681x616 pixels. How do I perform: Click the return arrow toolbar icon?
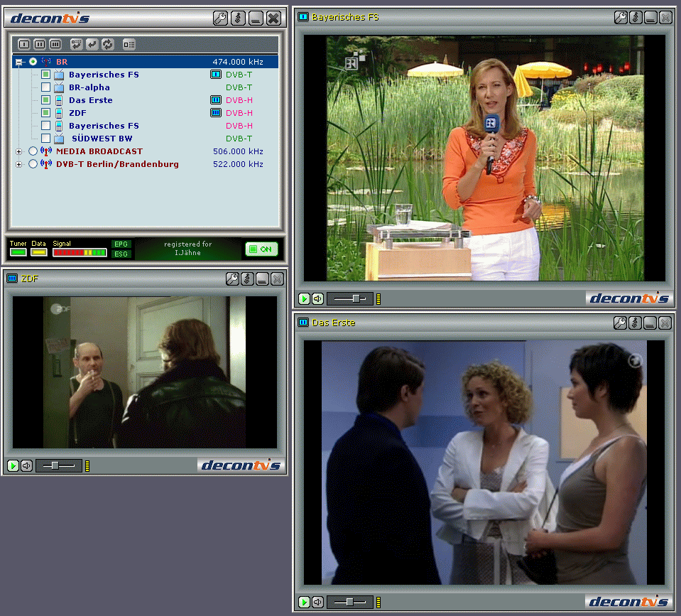pyautogui.click(x=92, y=44)
